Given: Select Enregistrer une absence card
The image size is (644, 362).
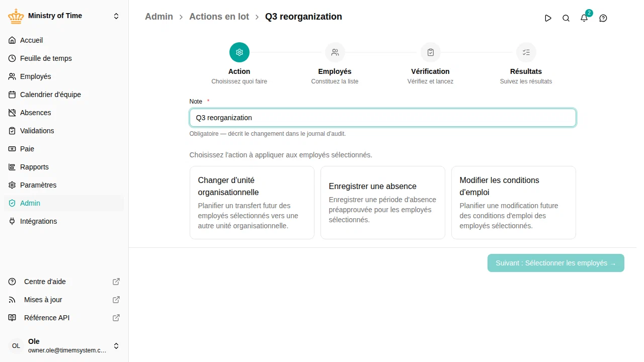Looking at the screenshot, I should pyautogui.click(x=383, y=203).
